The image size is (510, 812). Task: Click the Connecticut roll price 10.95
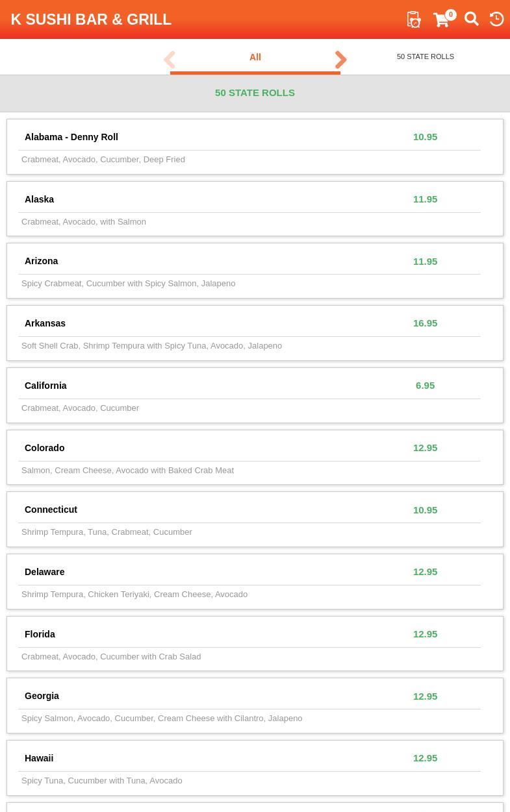[x=425, y=510]
